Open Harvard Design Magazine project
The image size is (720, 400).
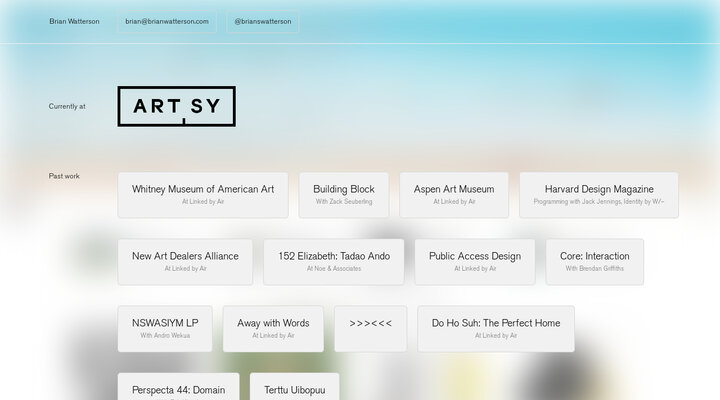click(599, 194)
